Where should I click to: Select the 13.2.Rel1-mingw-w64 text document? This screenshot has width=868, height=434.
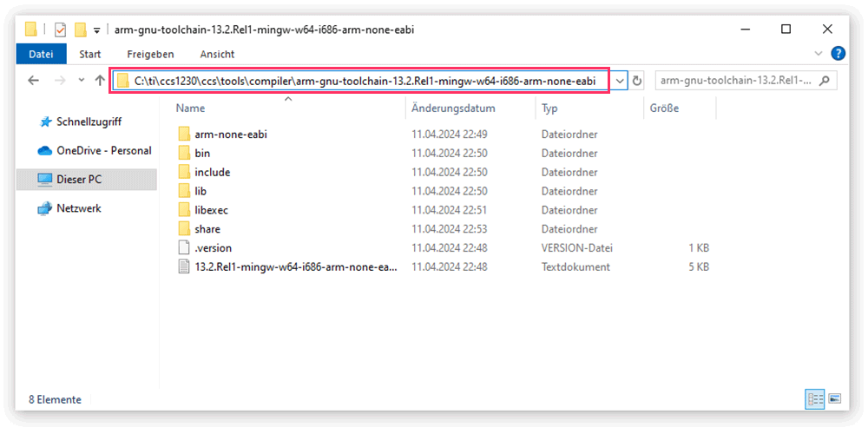(x=296, y=266)
